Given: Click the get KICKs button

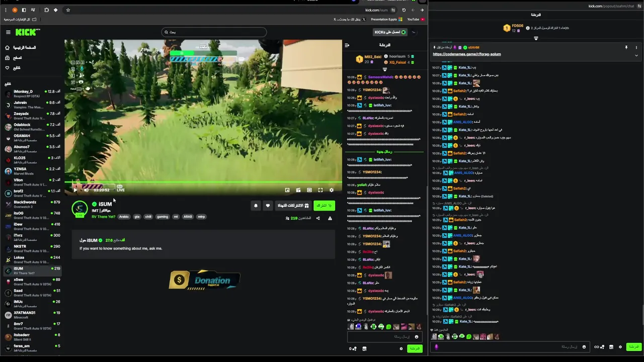Looking at the screenshot, I should tap(390, 32).
